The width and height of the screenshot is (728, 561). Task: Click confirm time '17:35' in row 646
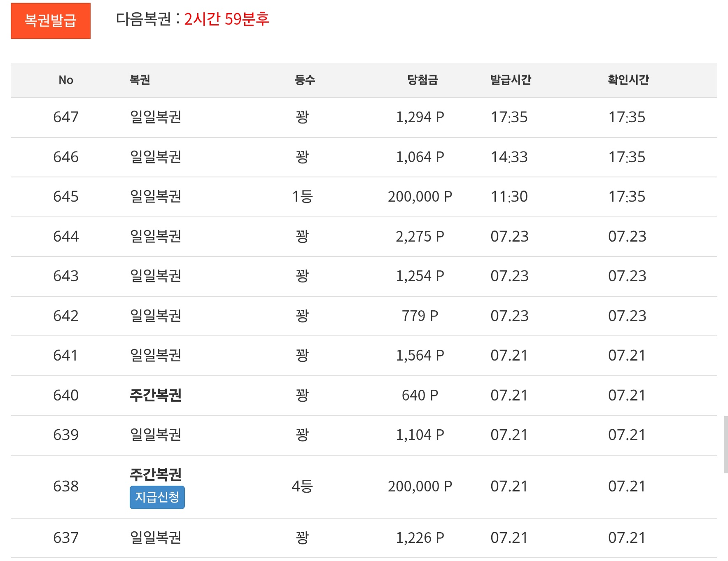click(x=627, y=157)
